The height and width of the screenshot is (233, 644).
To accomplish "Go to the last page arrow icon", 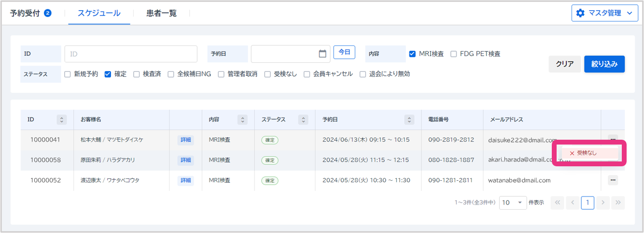I will (617, 203).
